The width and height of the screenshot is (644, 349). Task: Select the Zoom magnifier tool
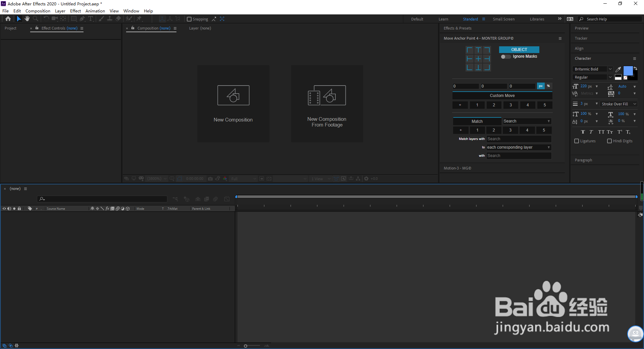[36, 19]
